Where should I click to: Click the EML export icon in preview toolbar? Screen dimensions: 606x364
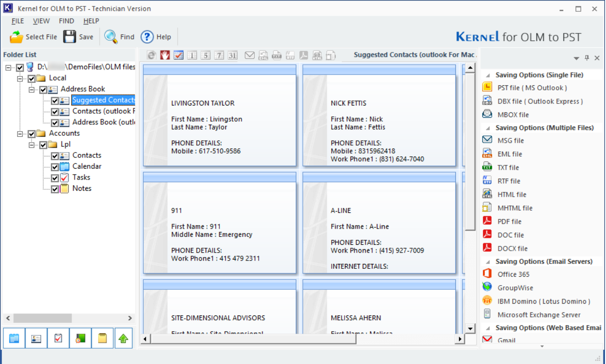263,55
